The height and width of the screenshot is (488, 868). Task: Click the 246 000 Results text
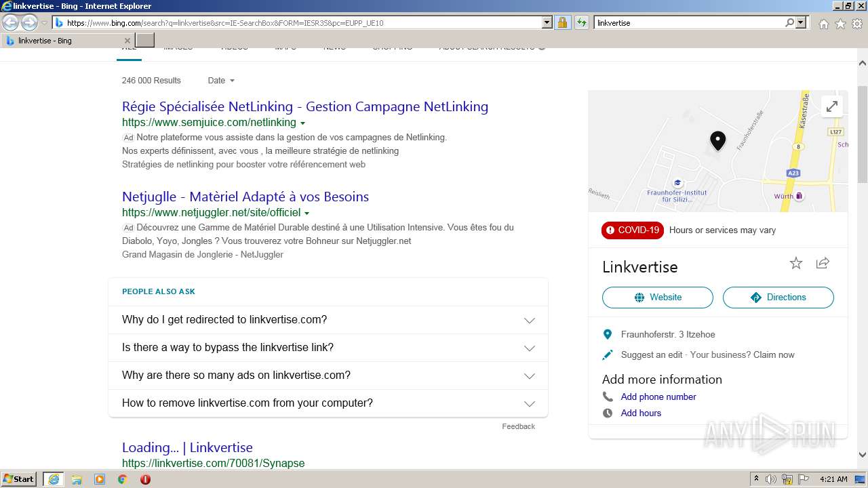point(151,81)
